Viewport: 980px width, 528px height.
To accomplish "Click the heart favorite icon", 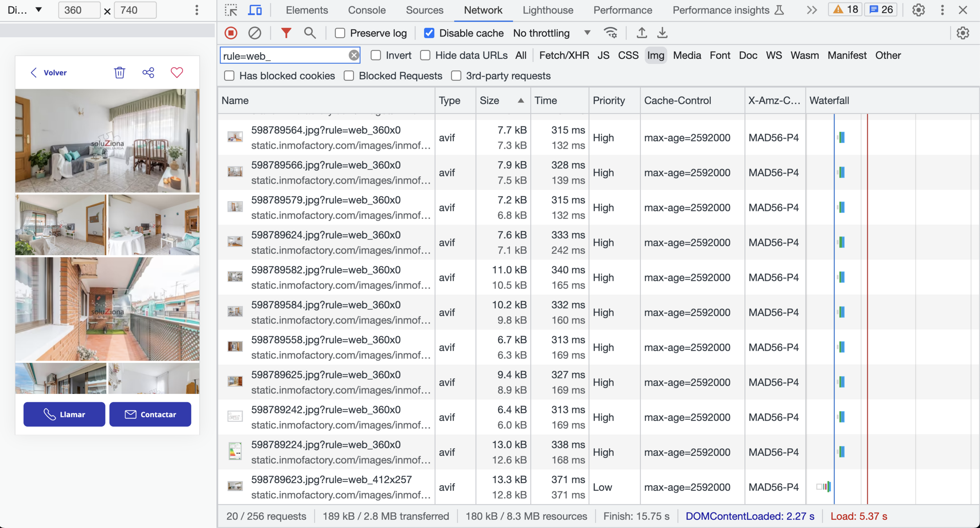I will pos(177,73).
